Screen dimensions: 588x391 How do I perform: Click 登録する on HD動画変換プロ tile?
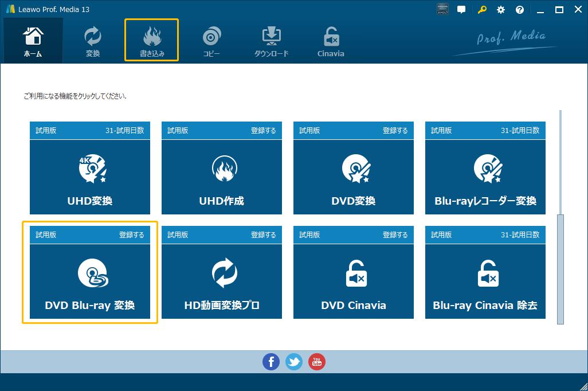point(263,235)
